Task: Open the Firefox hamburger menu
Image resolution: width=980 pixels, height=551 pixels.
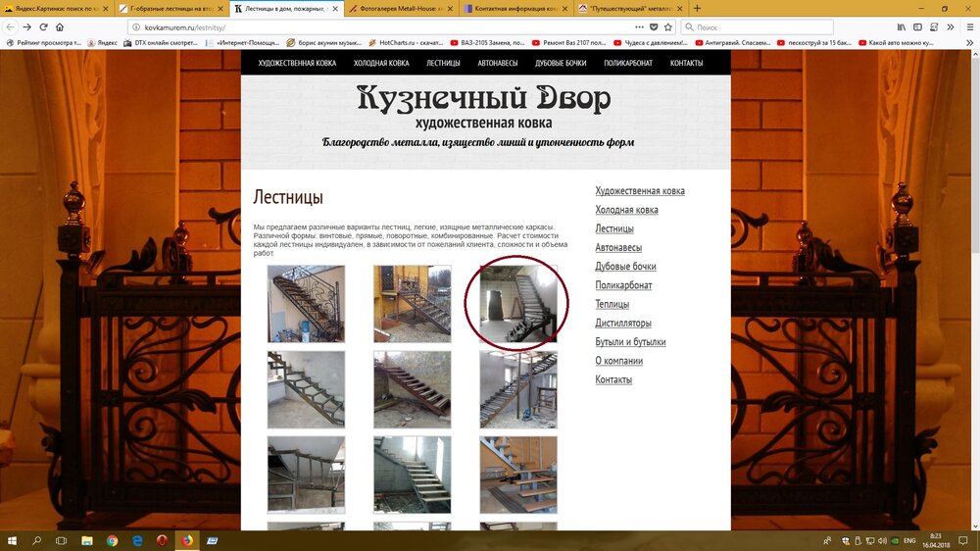Action: point(970,26)
